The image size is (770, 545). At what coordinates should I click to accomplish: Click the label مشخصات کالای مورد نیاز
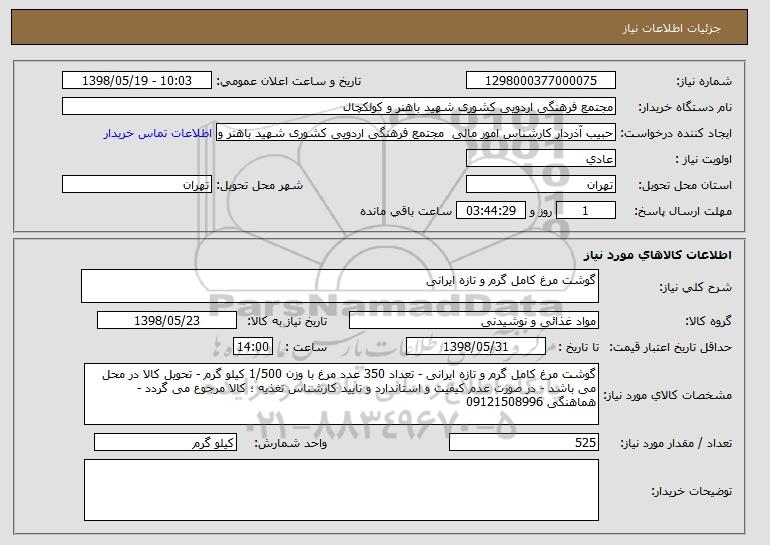click(668, 395)
